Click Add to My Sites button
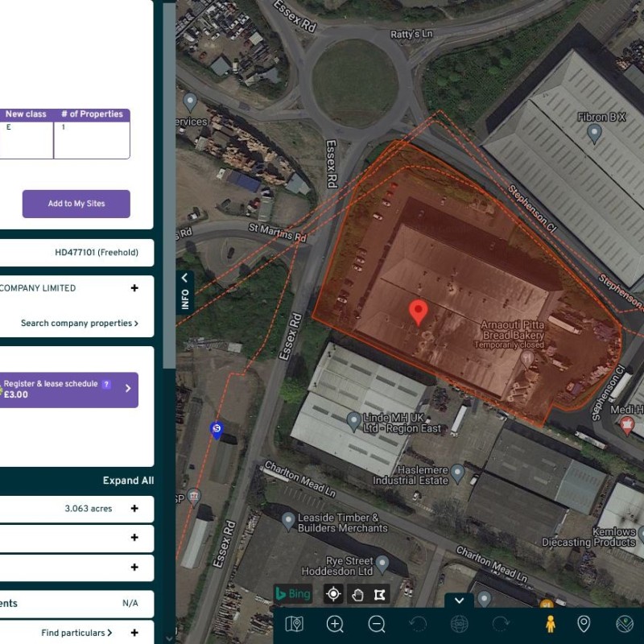The width and height of the screenshot is (644, 644). pyautogui.click(x=76, y=204)
